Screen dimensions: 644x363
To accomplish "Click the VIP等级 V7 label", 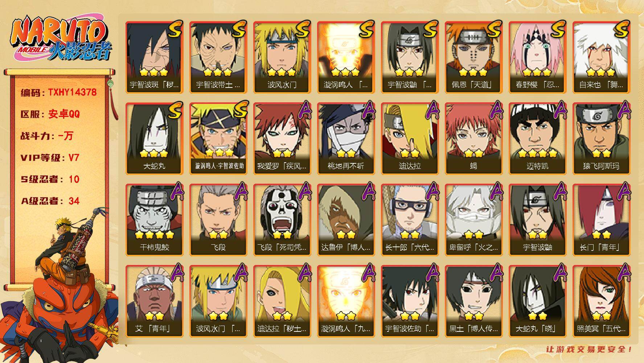I will (x=50, y=158).
